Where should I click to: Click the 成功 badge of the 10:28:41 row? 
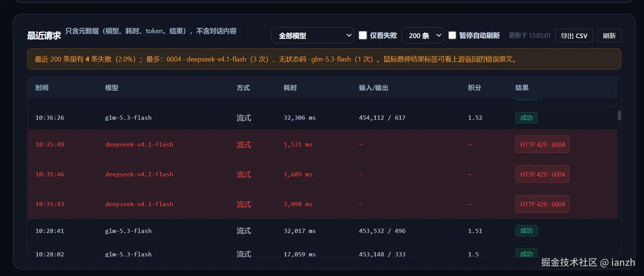click(526, 231)
